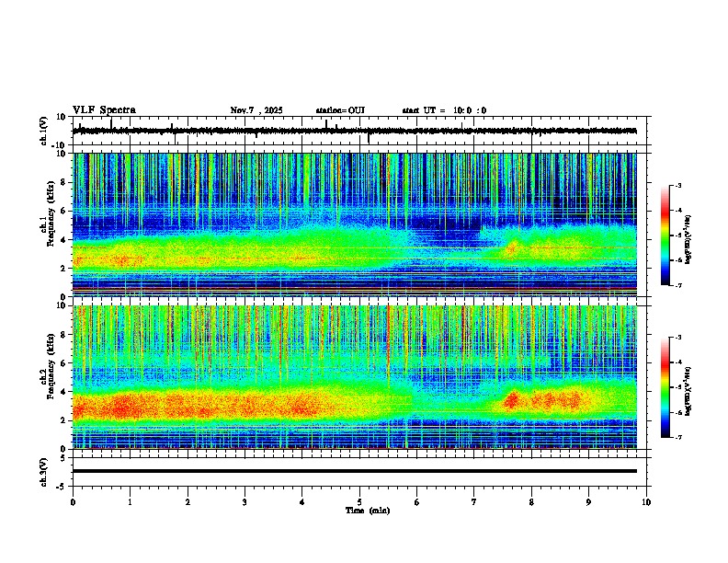Click the "-7" label on the lower color scale
Screen dimensions: 728x563
(677, 437)
